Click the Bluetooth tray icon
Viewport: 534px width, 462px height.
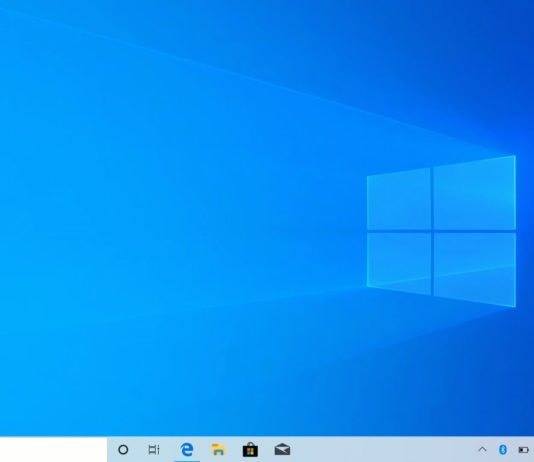click(503, 450)
